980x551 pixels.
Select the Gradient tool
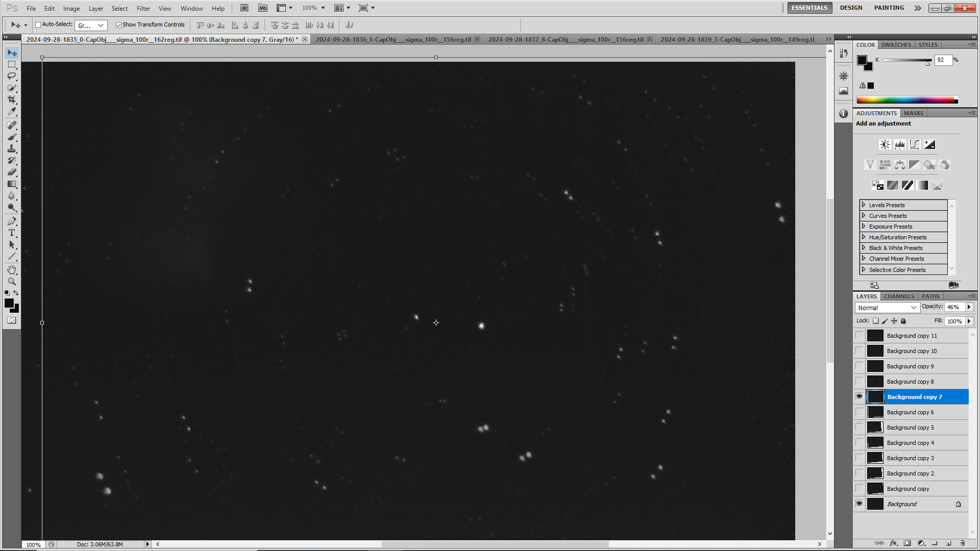[x=12, y=184]
